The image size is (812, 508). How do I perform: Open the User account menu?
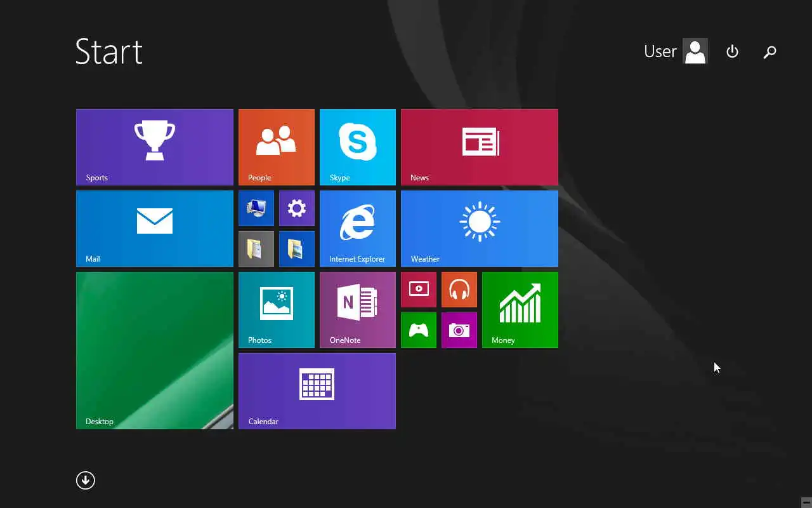[x=676, y=51]
